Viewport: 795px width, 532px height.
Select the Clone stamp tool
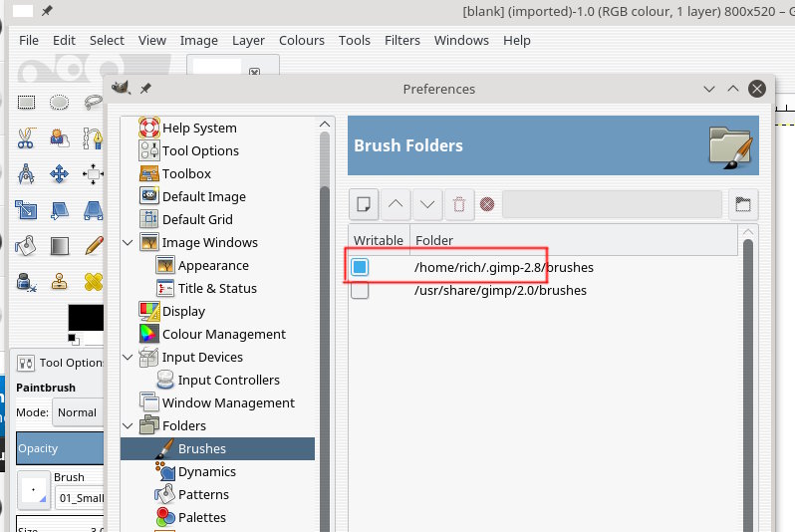[60, 282]
